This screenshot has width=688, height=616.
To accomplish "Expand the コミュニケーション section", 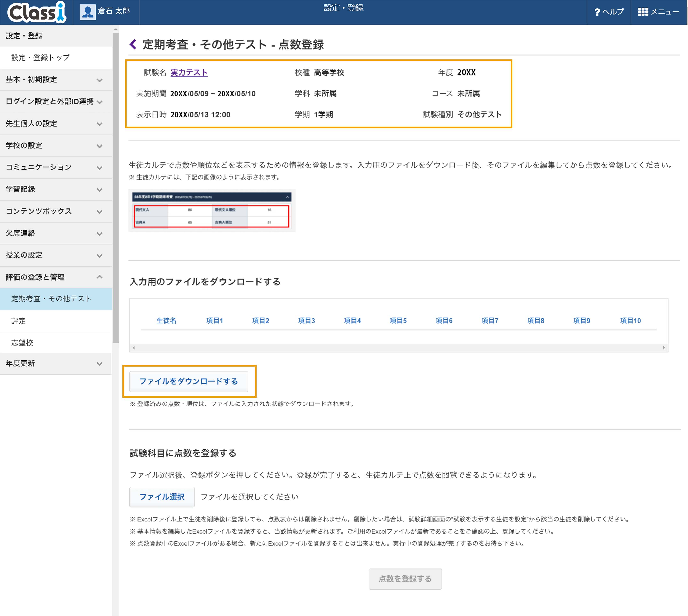I will [56, 167].
